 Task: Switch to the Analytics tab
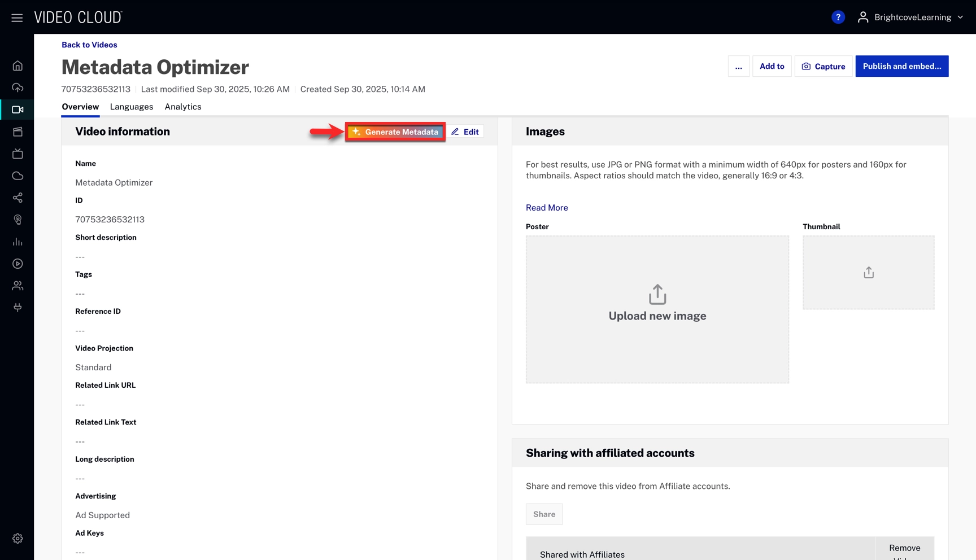pyautogui.click(x=183, y=107)
